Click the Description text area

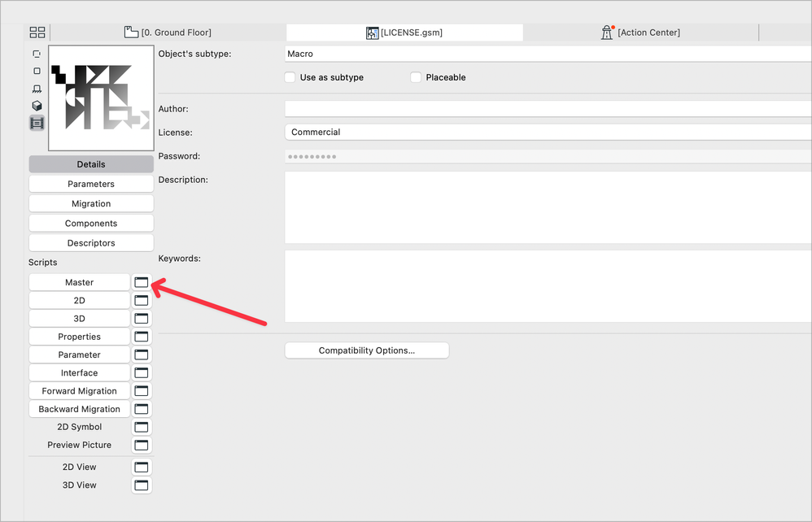coord(548,207)
